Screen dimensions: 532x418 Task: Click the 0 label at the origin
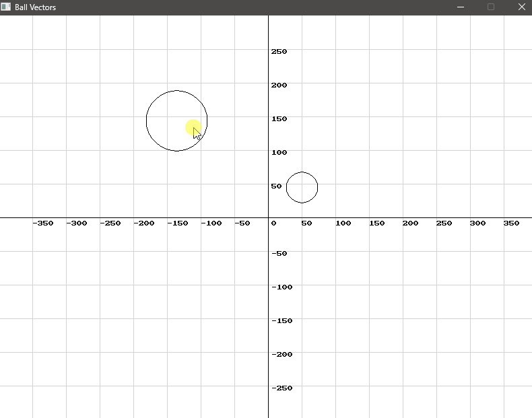(x=273, y=223)
